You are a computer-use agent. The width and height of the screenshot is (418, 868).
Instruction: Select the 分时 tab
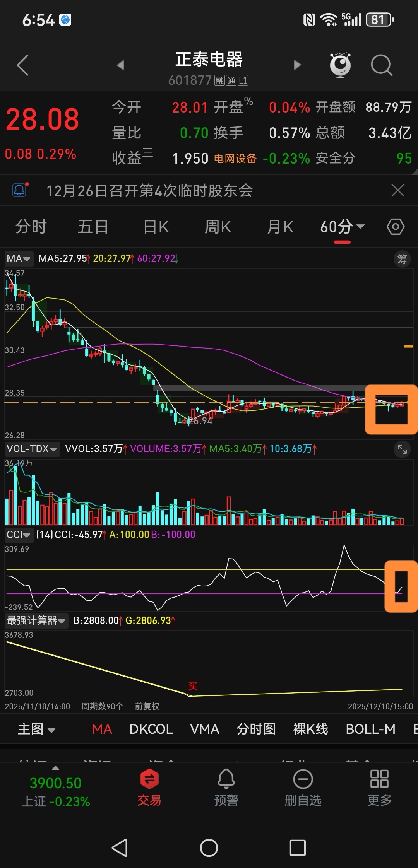(x=31, y=227)
